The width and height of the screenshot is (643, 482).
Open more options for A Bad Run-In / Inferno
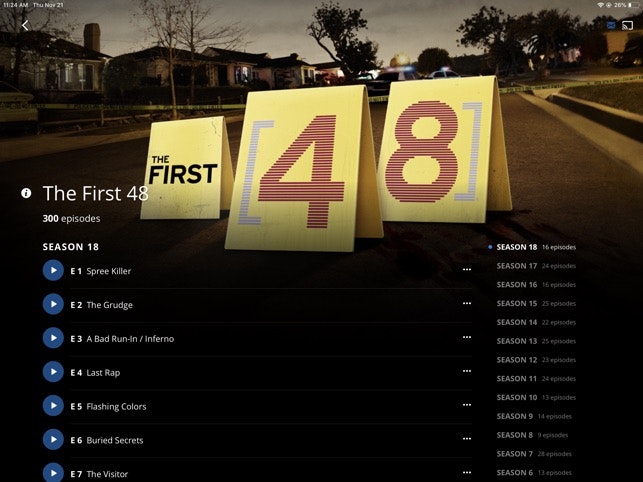click(x=467, y=338)
